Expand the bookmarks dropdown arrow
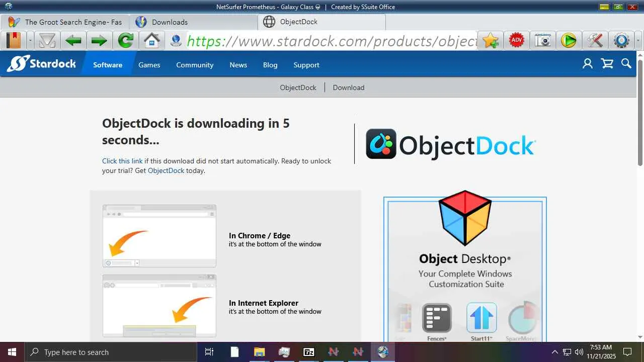 click(30, 40)
